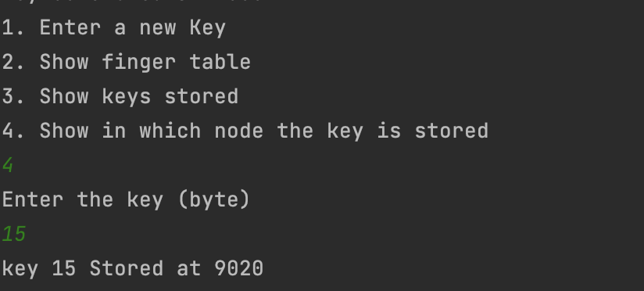
Task: Click the '2. Show finger table' line
Action: coord(127,63)
